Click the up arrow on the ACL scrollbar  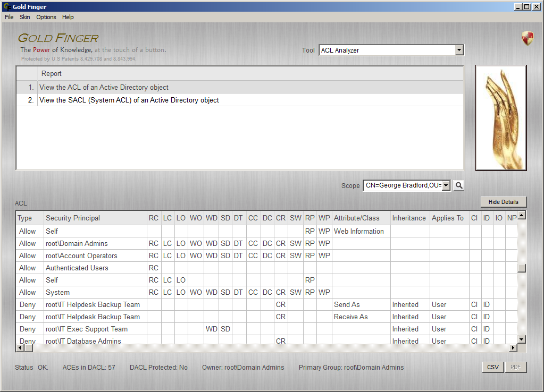(x=522, y=215)
